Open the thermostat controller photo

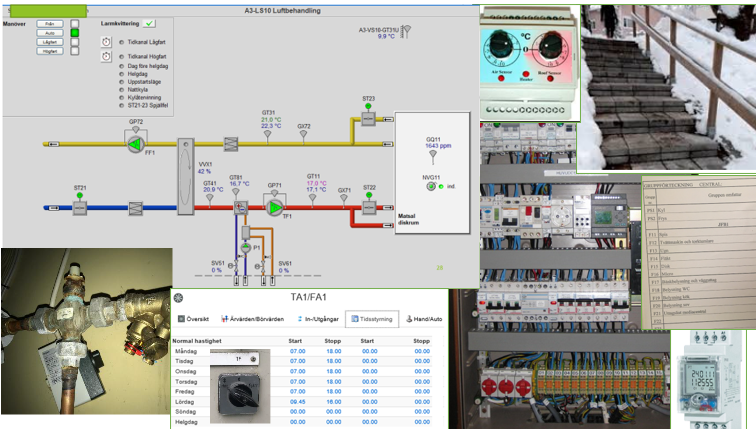click(529, 63)
